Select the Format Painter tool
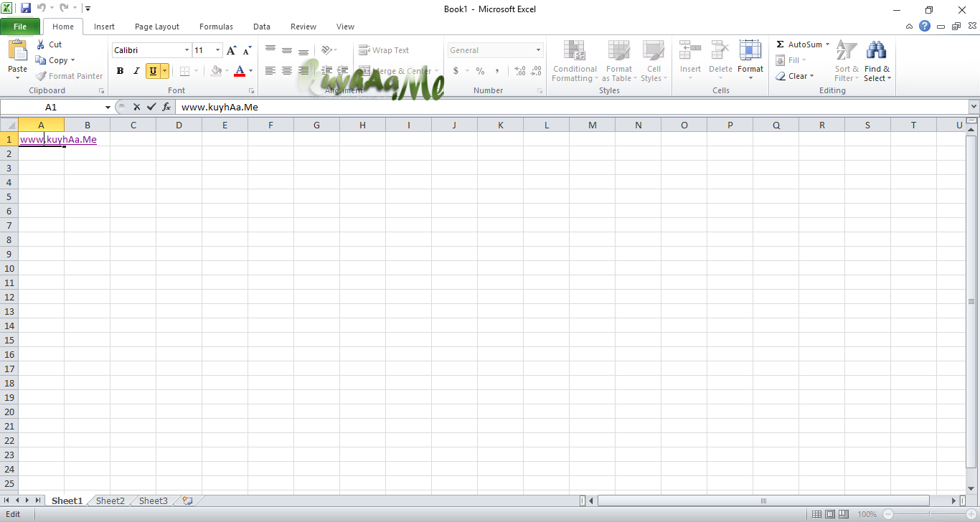The width and height of the screenshot is (980, 522). [x=69, y=76]
